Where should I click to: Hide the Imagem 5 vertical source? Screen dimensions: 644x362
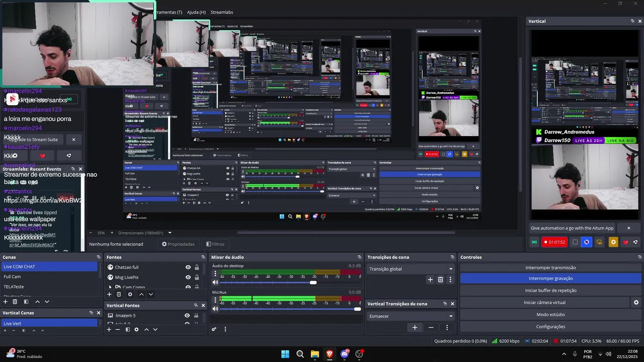click(x=187, y=316)
